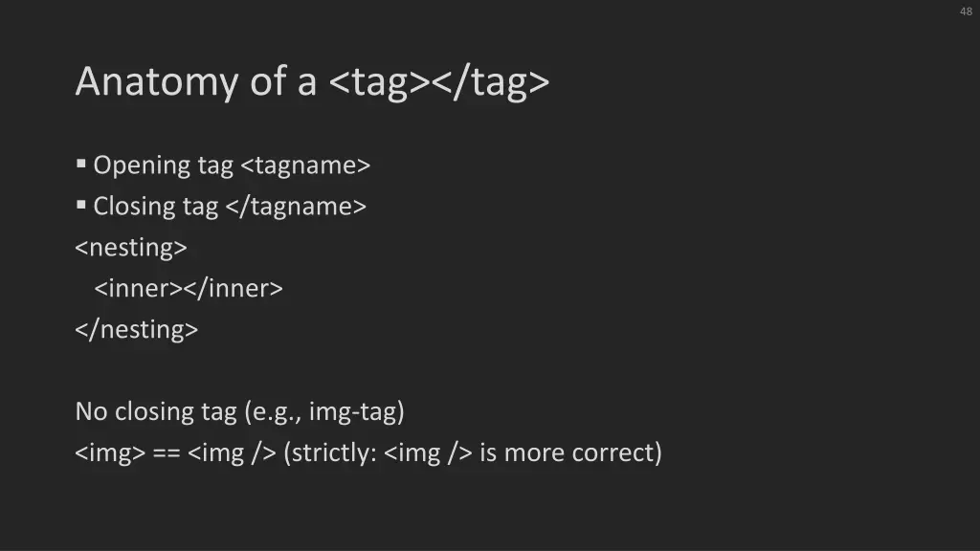Click the closing </nesting> line
Image resolution: width=980 pixels, height=551 pixels.
[x=136, y=330]
